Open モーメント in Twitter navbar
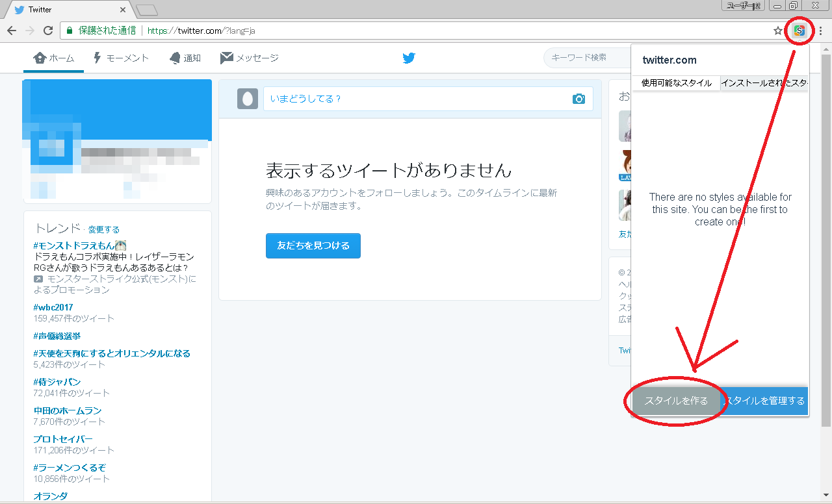The height and width of the screenshot is (504, 832). [121, 58]
